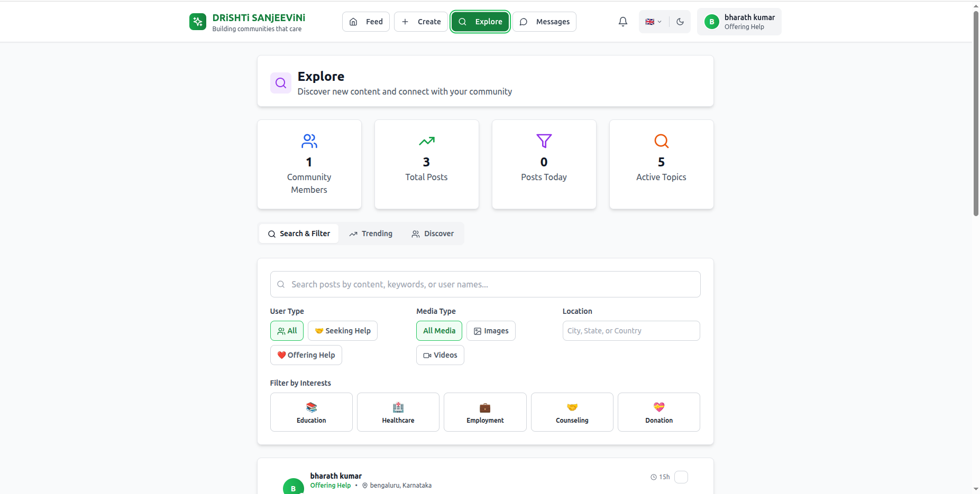Click the scrollbar down arrow
The height and width of the screenshot is (494, 980).
[x=976, y=489]
